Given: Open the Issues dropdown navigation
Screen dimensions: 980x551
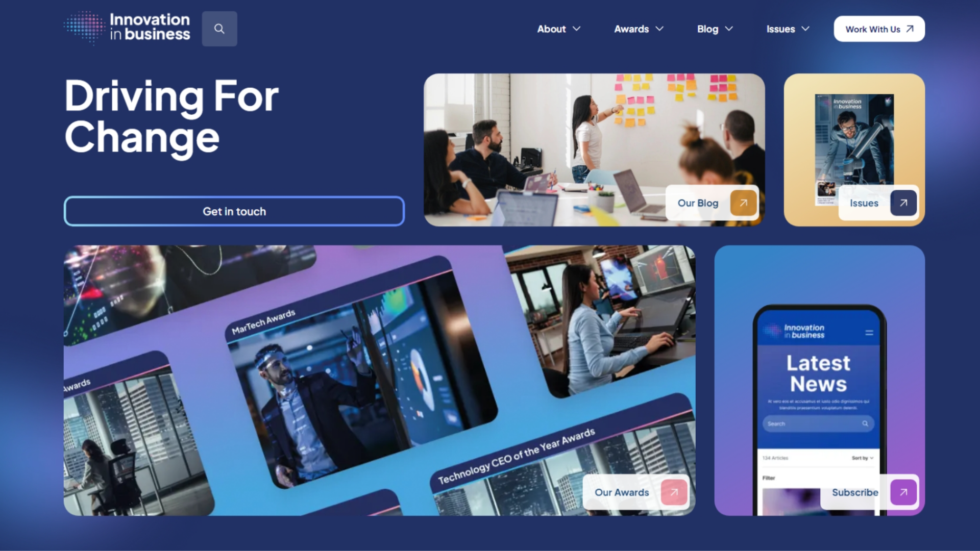Looking at the screenshot, I should [787, 29].
